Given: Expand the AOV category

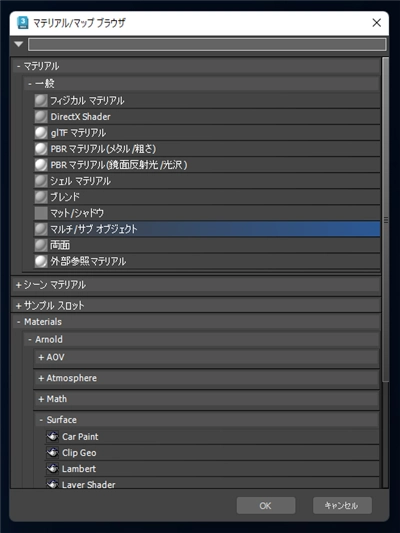Looking at the screenshot, I should coord(41,357).
